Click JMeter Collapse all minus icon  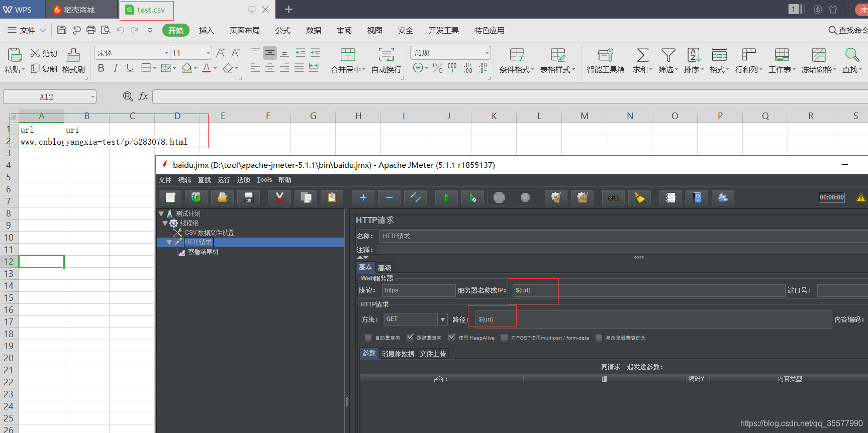390,197
